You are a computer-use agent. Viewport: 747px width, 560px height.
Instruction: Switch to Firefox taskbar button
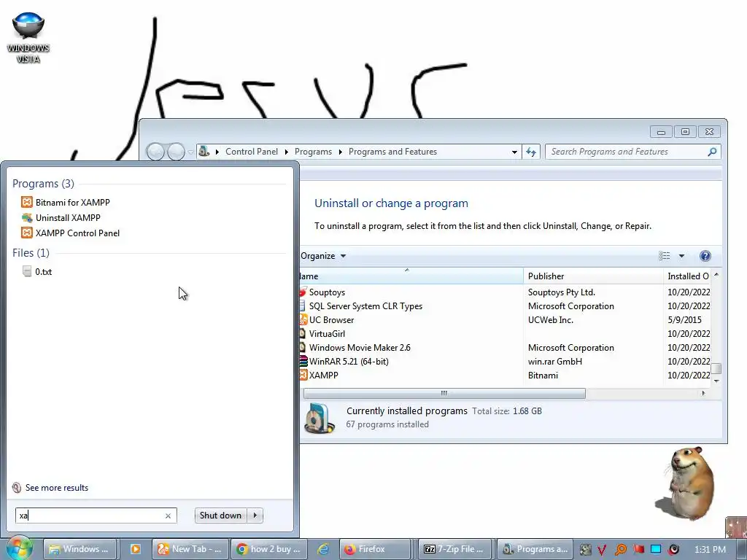click(374, 549)
